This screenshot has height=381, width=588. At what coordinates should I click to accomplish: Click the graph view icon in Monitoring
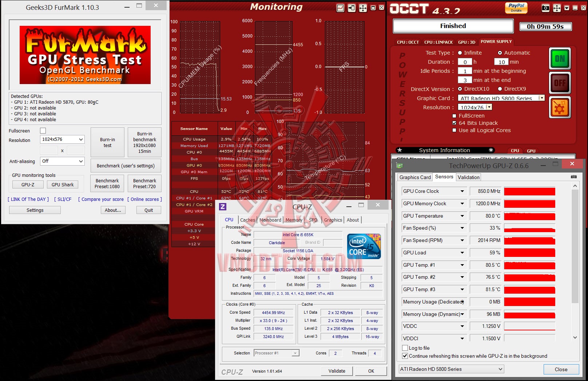point(340,8)
